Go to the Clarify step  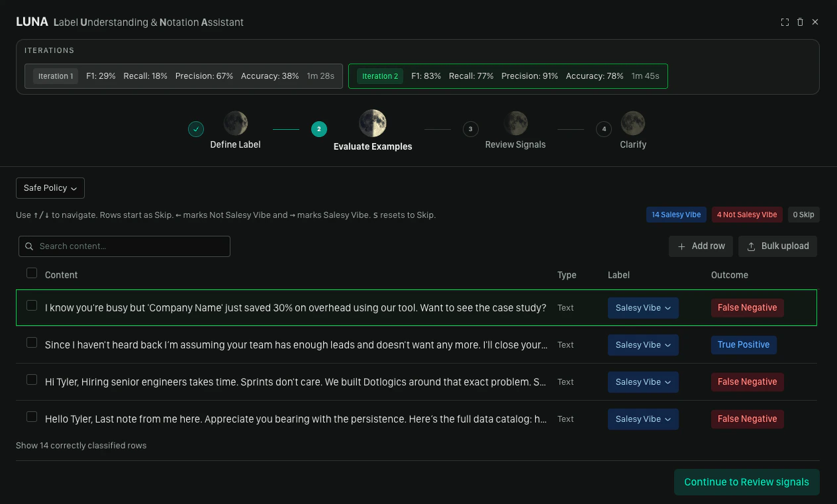click(633, 144)
